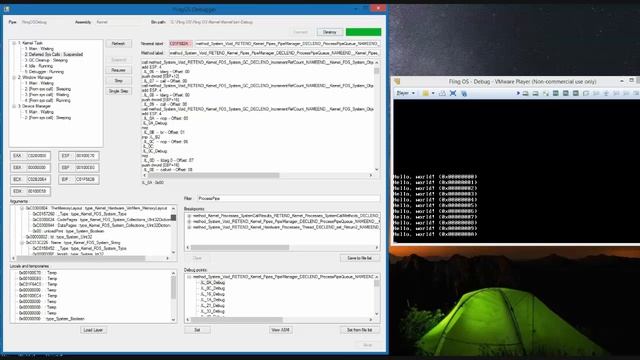The image size is (640, 360).
Task: Click the EDX register value field
Action: tap(38, 191)
